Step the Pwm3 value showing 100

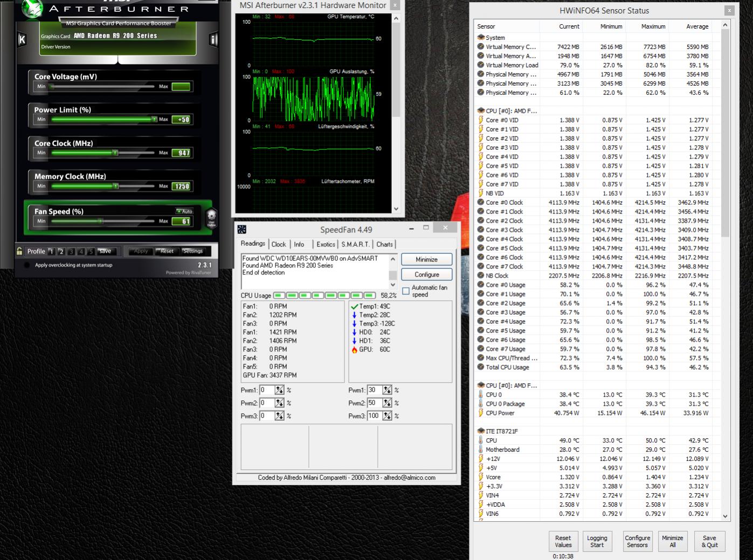click(x=387, y=416)
